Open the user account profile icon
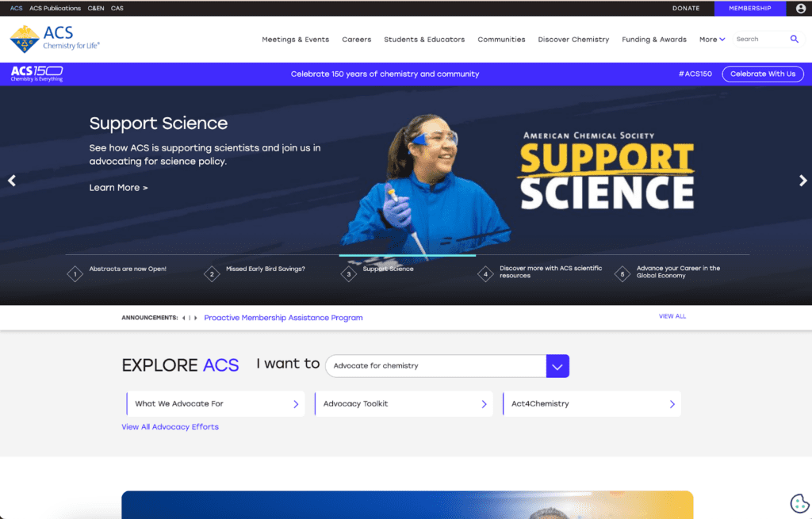 (800, 9)
